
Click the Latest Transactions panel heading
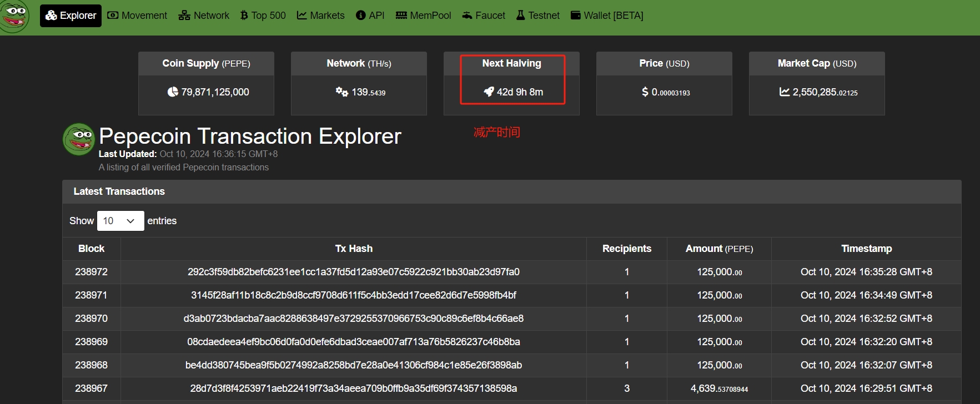tap(119, 191)
